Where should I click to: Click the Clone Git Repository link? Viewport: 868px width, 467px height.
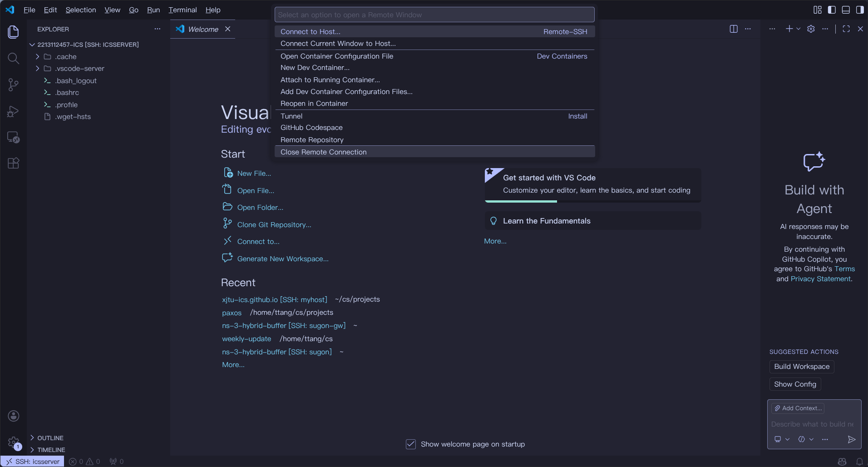pos(274,225)
